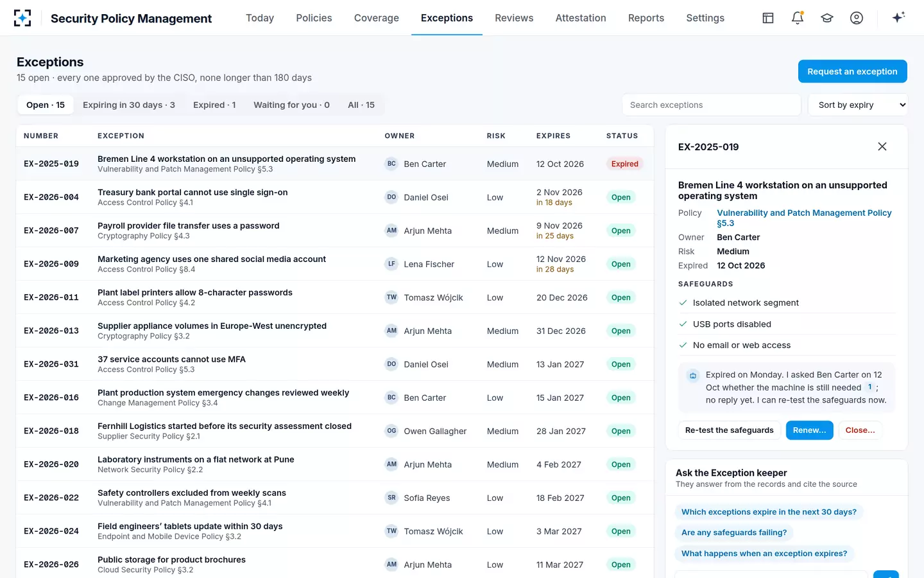Click the LF avatar for Lena Fischer
Image resolution: width=924 pixels, height=578 pixels.
point(391,264)
